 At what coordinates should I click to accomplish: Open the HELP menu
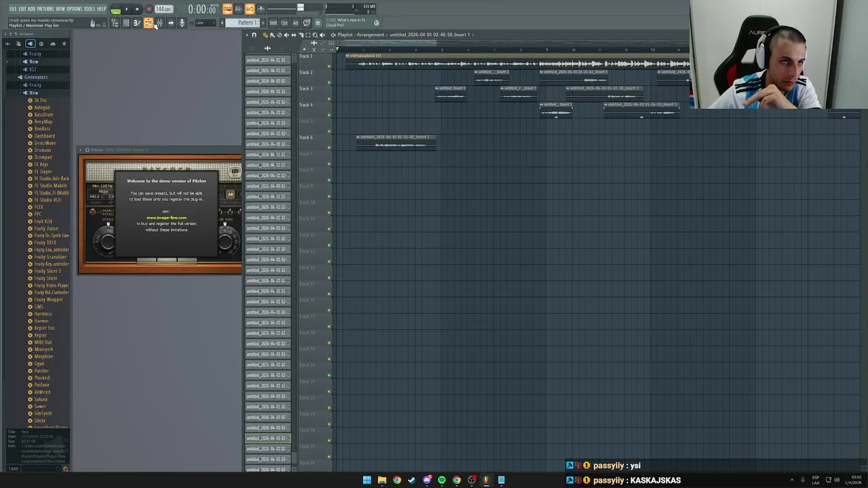pyautogui.click(x=102, y=9)
